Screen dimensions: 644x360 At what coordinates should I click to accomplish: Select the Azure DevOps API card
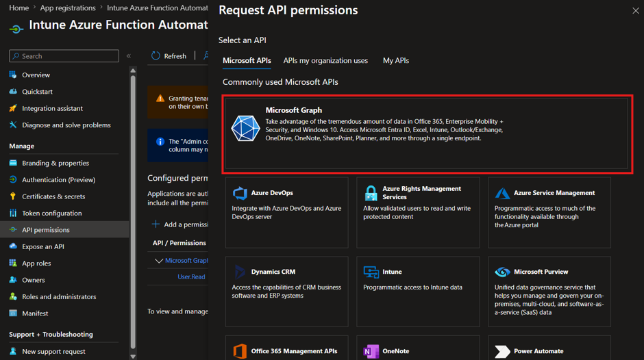point(286,213)
